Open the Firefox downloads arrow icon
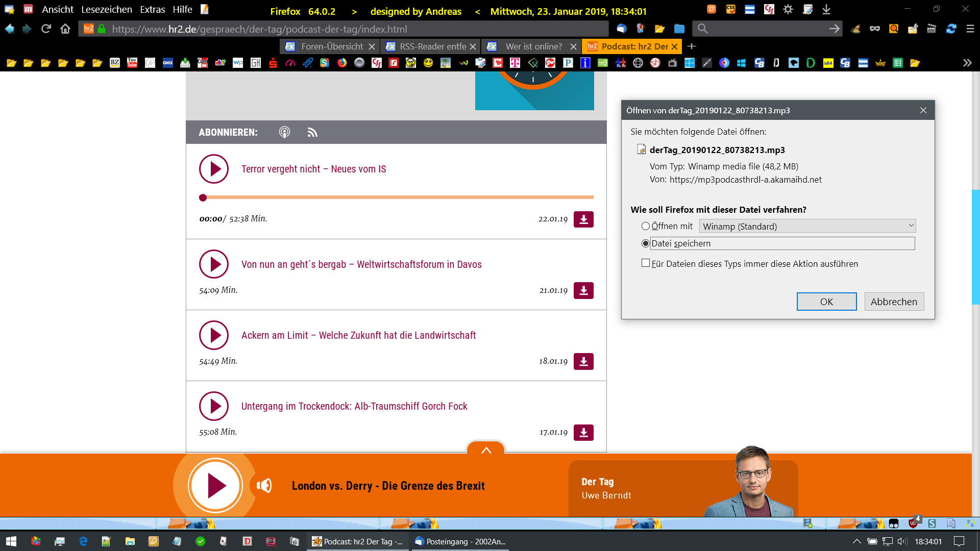This screenshot has height=551, width=980. point(826,10)
